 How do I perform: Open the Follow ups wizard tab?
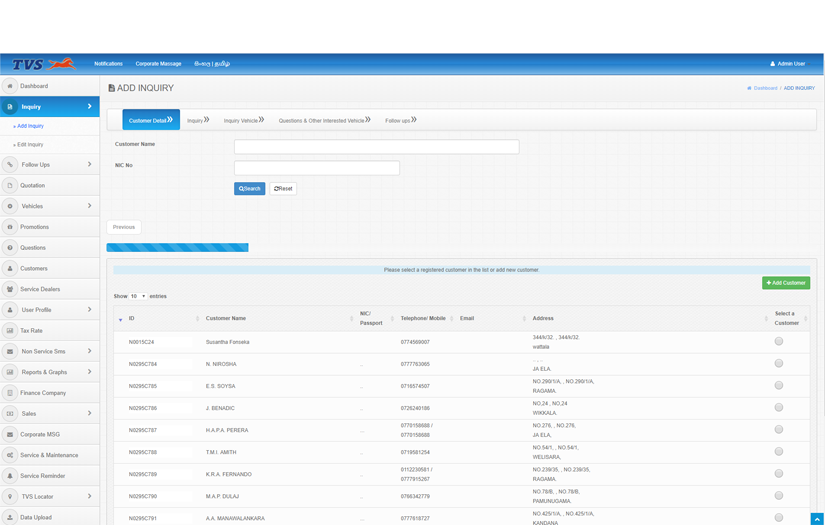(x=401, y=120)
